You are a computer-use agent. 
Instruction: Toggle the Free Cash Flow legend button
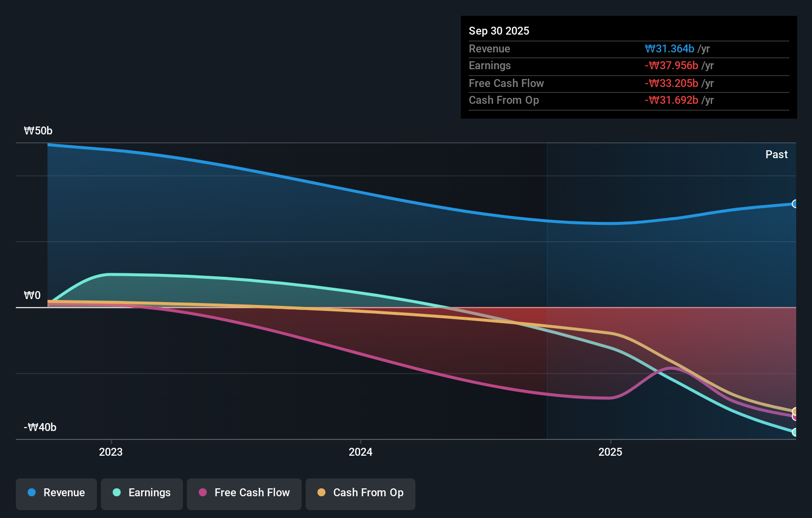click(x=244, y=494)
